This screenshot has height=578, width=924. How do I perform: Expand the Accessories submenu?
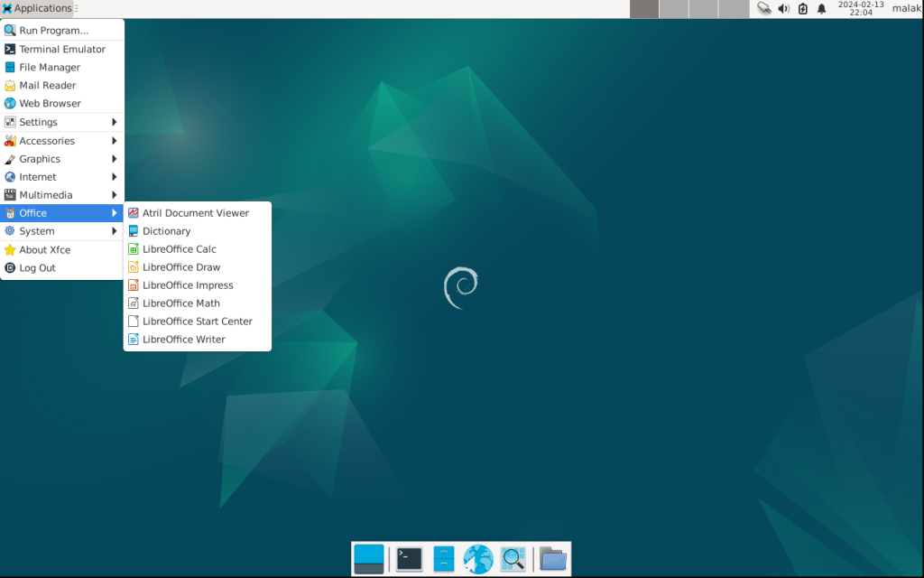coord(61,141)
